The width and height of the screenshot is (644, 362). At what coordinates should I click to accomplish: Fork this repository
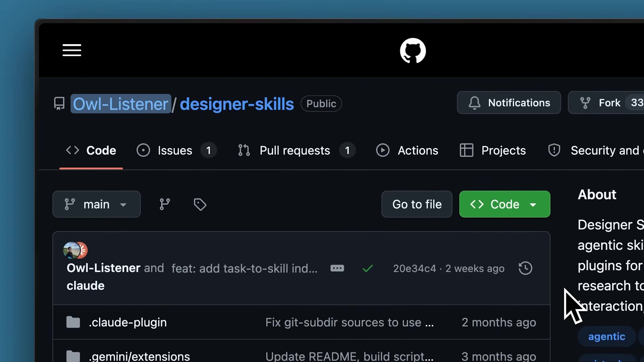[x=606, y=103]
